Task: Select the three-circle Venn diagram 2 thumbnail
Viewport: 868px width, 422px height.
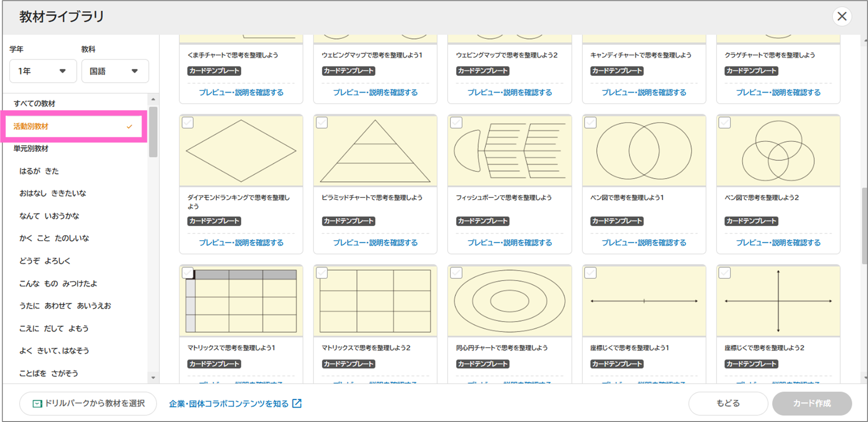Action: (x=778, y=151)
